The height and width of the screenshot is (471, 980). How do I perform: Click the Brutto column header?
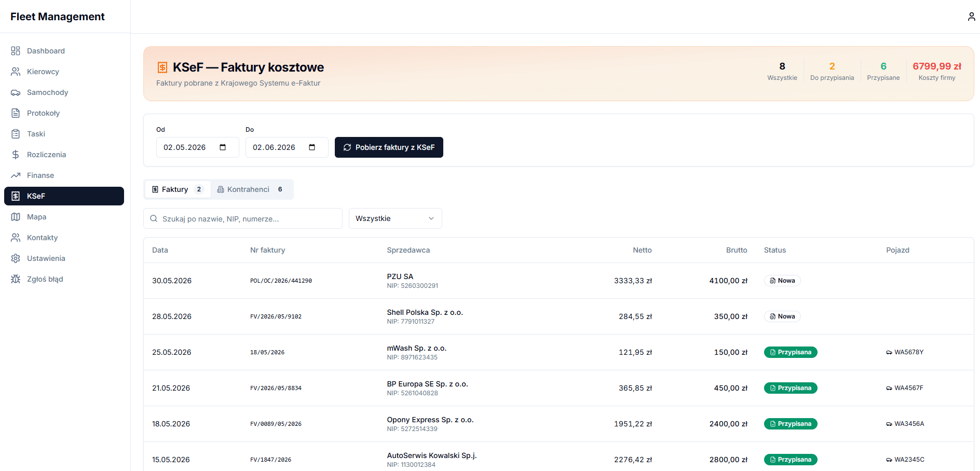(x=737, y=250)
